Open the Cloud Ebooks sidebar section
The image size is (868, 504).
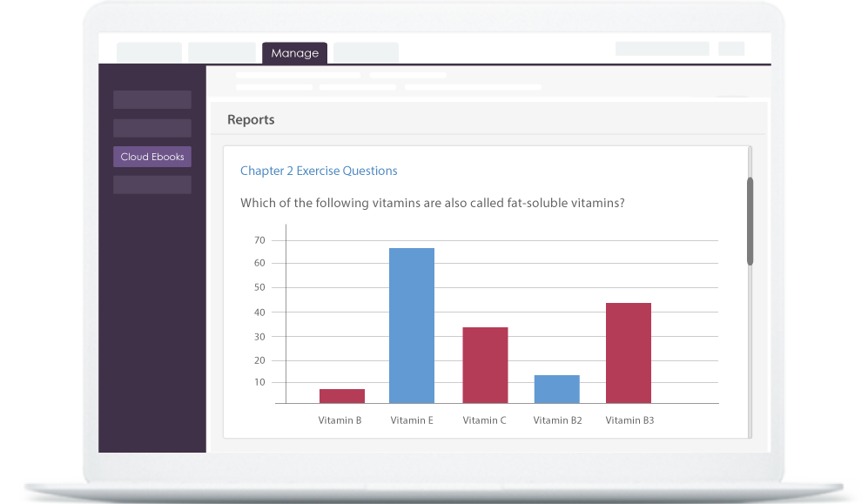pyautogui.click(x=151, y=156)
